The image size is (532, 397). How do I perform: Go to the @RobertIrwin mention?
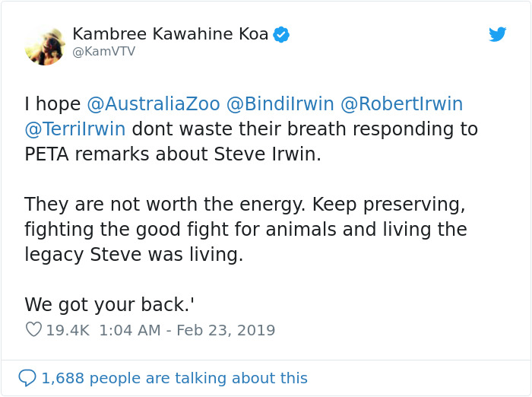401,104
